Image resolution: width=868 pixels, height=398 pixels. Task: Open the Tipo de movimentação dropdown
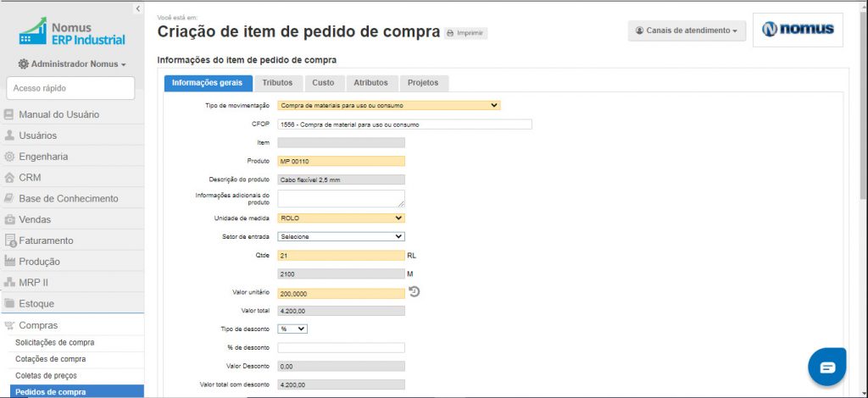pyautogui.click(x=388, y=105)
